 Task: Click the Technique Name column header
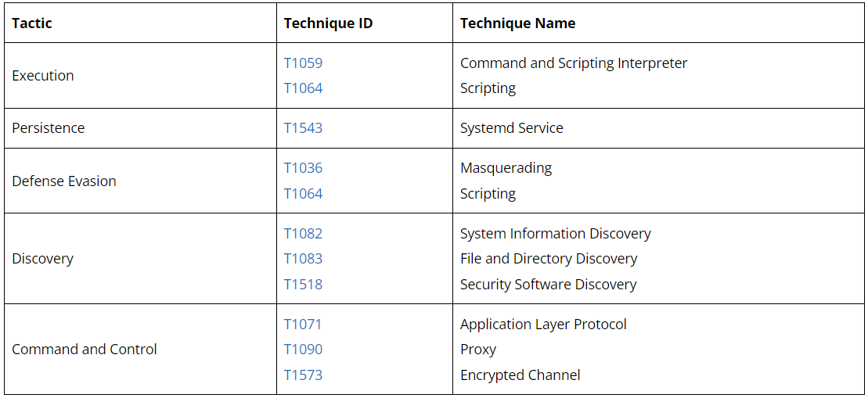517,23
